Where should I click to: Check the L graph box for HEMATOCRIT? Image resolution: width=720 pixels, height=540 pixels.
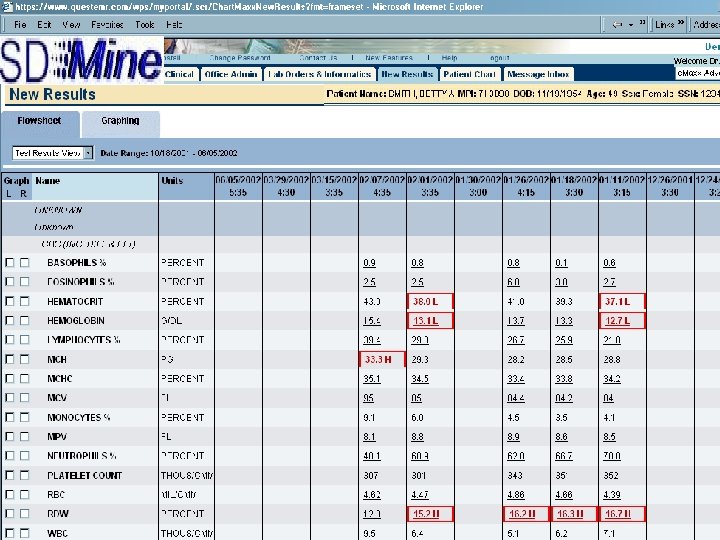[x=10, y=301]
